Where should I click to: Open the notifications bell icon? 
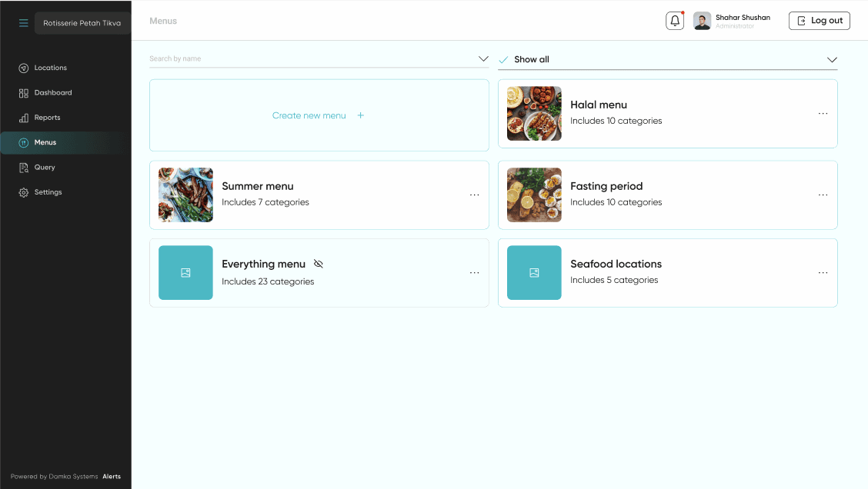coord(675,21)
